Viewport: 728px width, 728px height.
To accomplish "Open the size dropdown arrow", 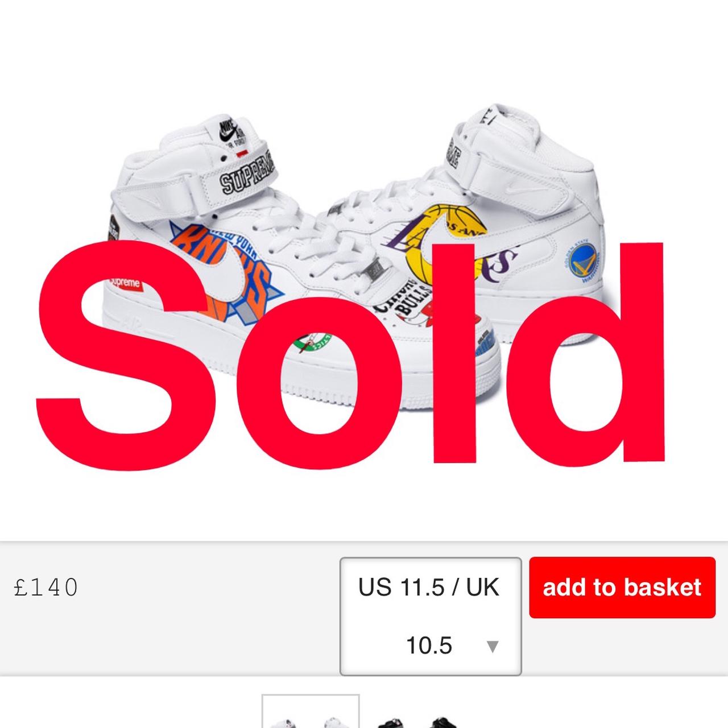I will coord(493,647).
